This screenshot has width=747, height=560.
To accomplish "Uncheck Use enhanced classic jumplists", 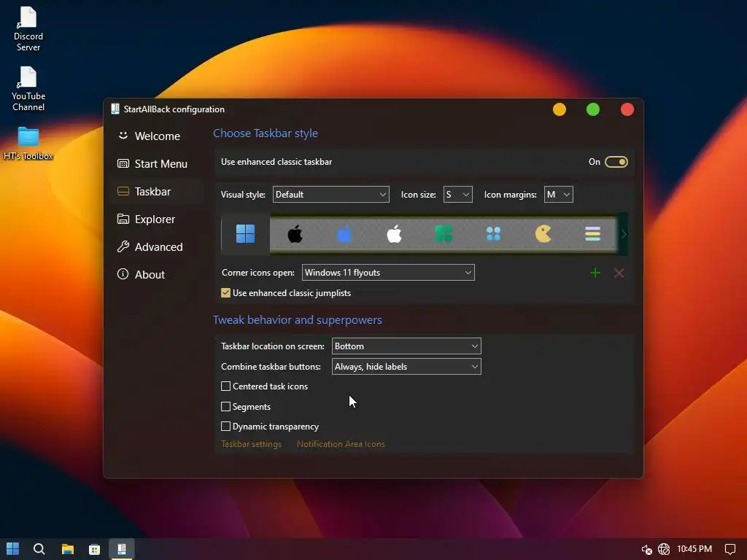I will coord(226,293).
